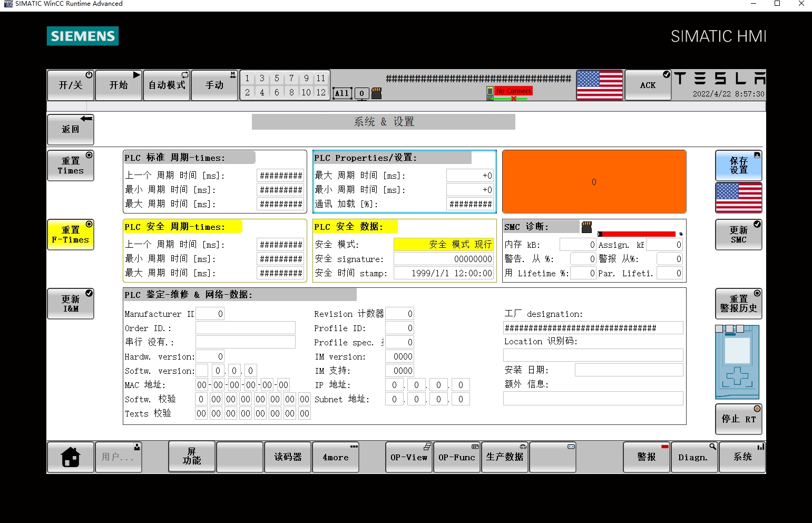Click the 重置 Times reset button
Image resolution: width=812 pixels, height=523 pixels.
[71, 166]
